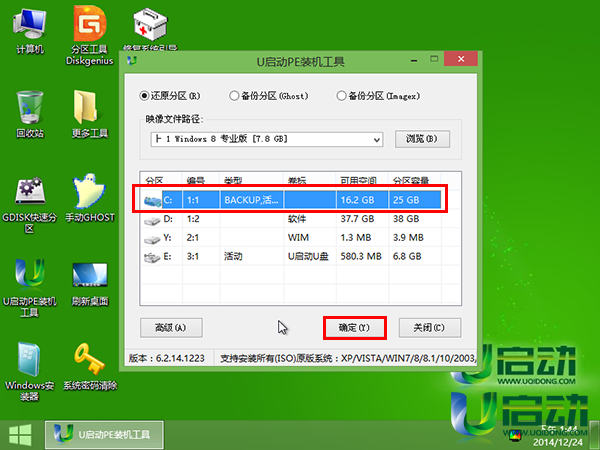Click the 高级(A) advanced button
The width and height of the screenshot is (600, 450).
coord(171,328)
